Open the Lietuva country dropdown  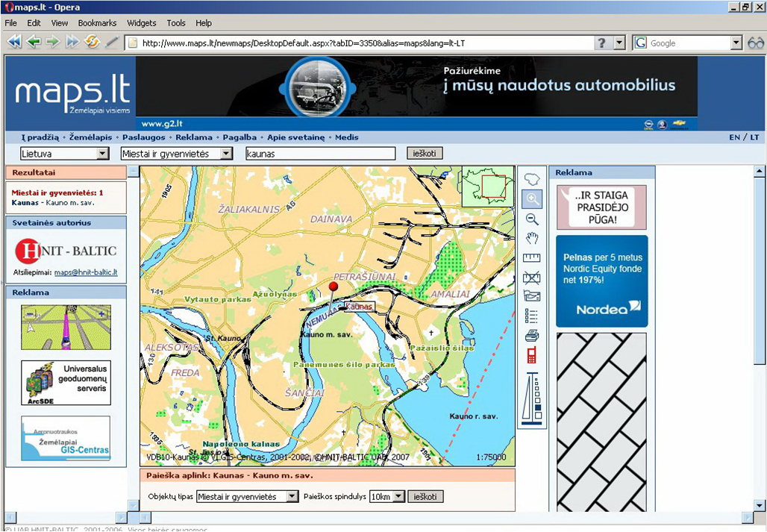[x=65, y=154]
